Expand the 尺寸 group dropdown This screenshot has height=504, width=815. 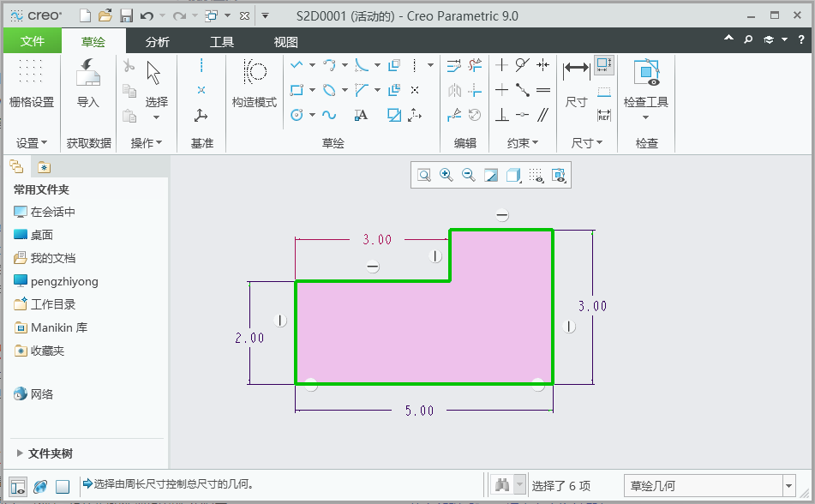click(x=586, y=143)
